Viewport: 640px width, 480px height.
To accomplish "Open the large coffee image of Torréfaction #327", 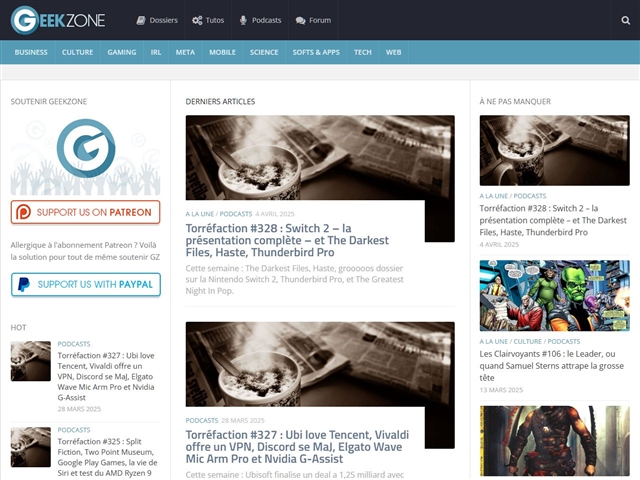I will tap(320, 364).
